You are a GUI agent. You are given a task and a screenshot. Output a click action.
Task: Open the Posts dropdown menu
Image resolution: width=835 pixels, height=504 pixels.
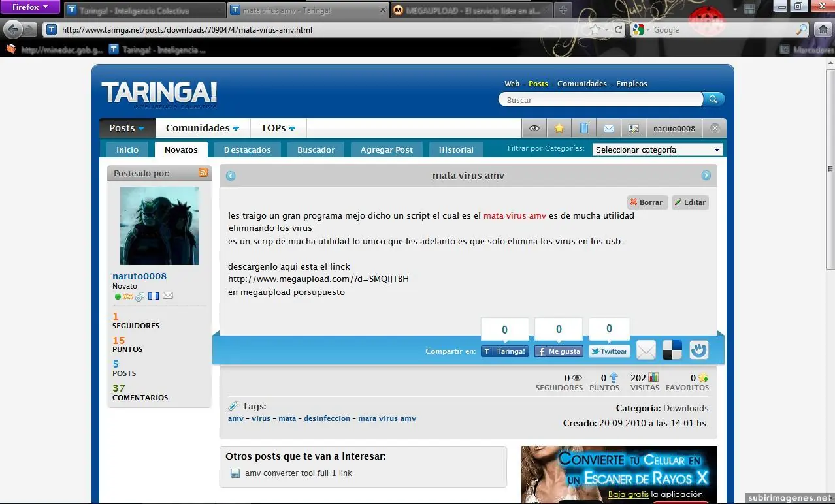[x=127, y=128]
